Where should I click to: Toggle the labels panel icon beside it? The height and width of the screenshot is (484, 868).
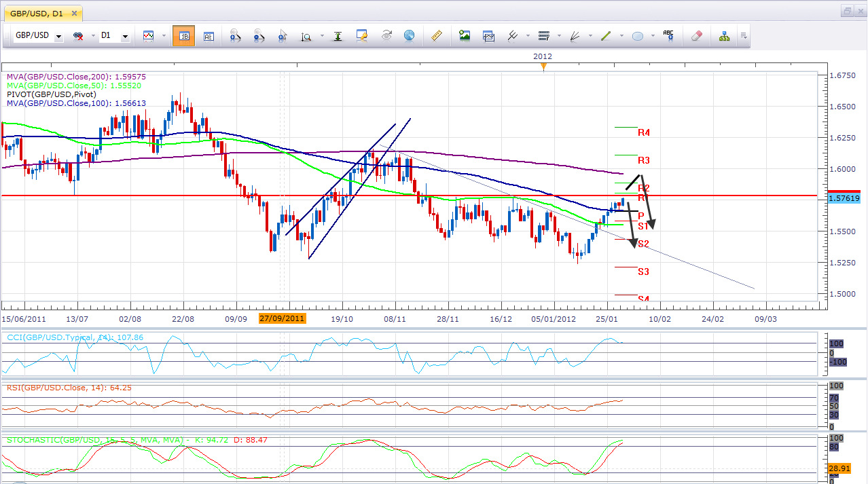coord(209,36)
